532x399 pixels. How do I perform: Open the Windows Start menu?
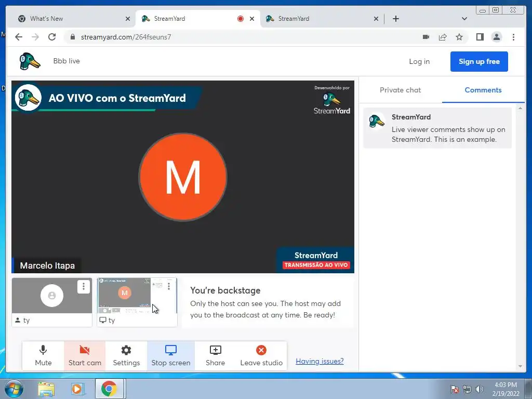14,389
